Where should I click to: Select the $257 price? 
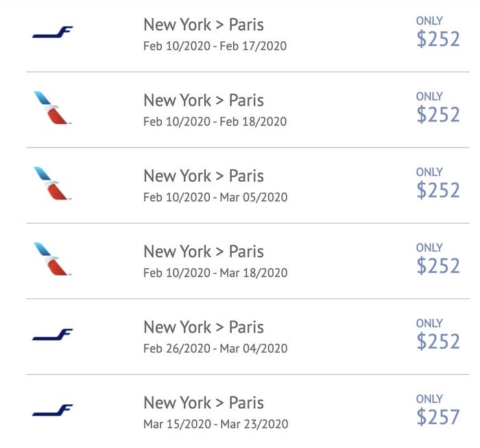tap(438, 416)
